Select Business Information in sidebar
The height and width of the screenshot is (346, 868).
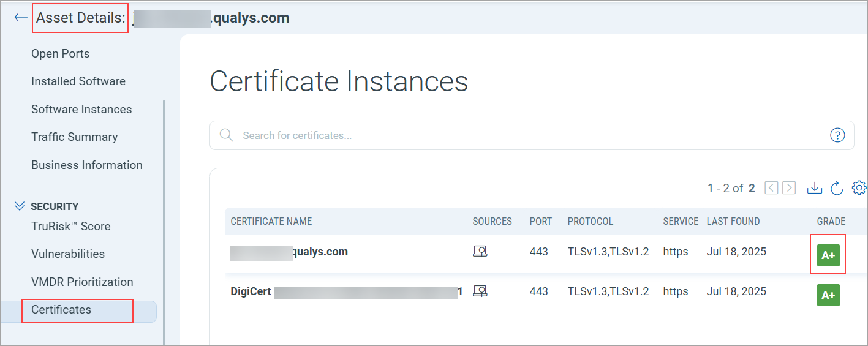click(87, 165)
